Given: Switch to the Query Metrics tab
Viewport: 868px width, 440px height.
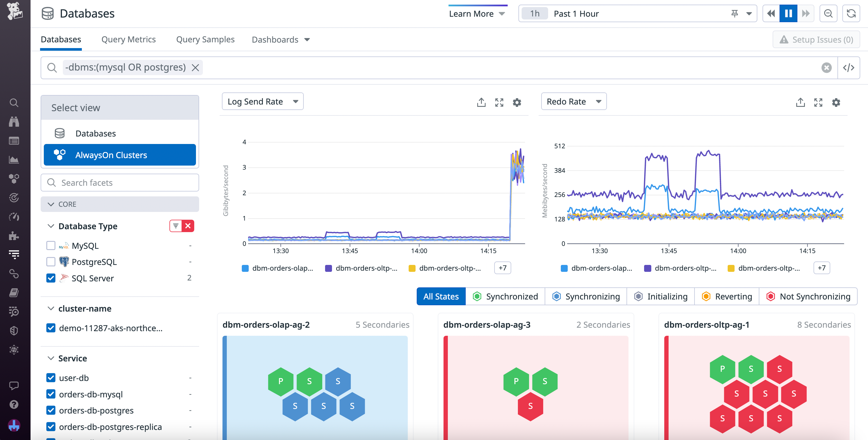Looking at the screenshot, I should (x=128, y=39).
